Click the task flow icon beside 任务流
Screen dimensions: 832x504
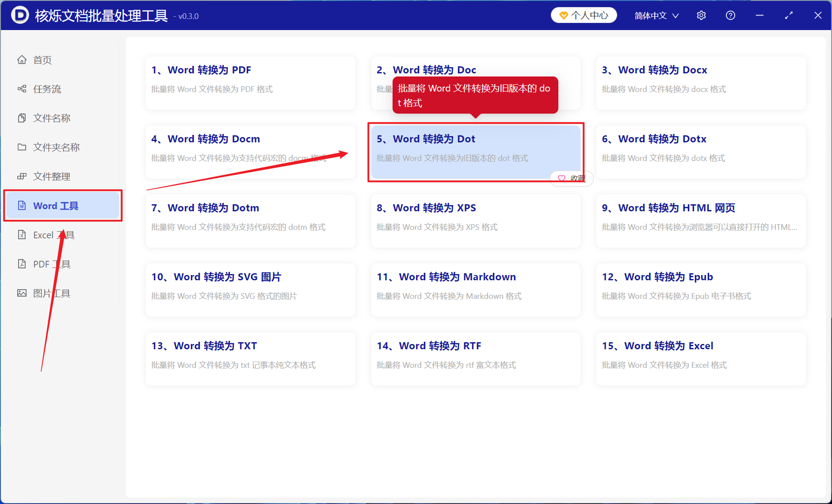22,89
